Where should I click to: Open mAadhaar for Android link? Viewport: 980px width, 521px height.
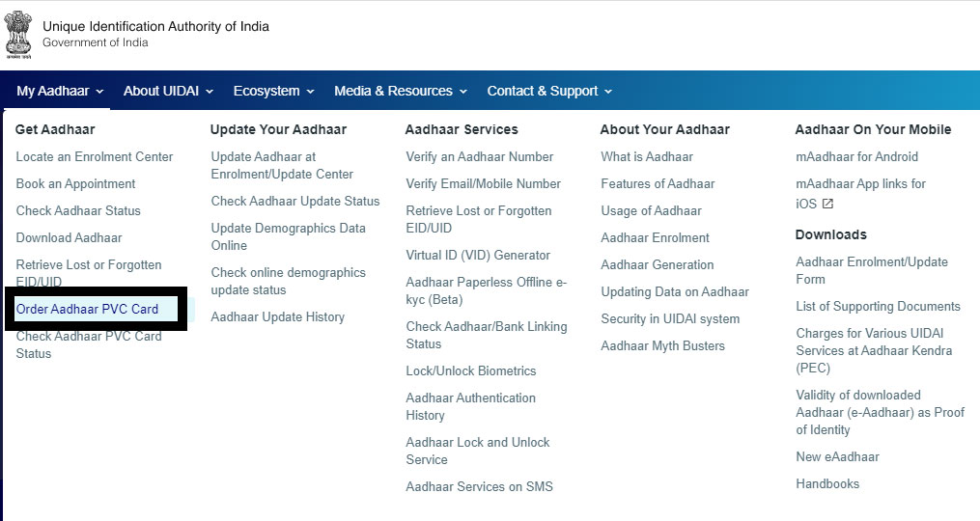point(856,157)
